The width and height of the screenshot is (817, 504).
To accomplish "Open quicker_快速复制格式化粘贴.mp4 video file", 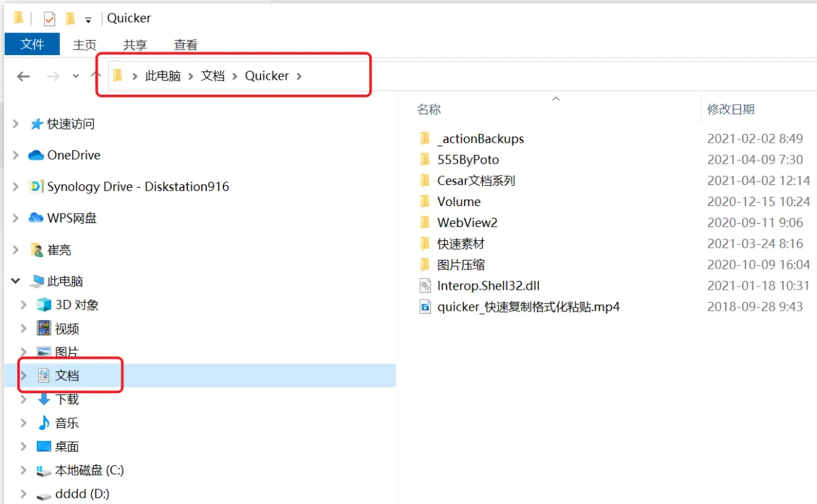I will (x=528, y=307).
